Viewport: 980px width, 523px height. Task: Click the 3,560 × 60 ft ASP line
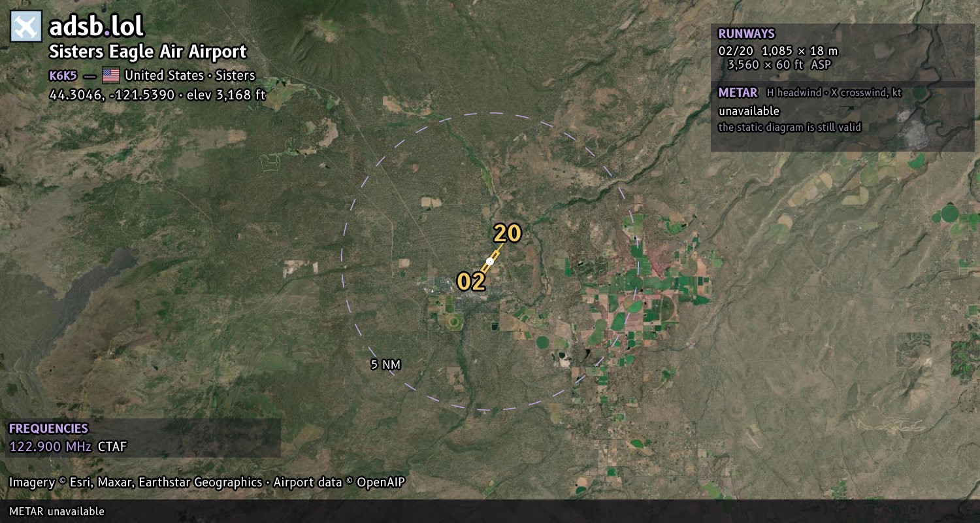[x=779, y=65]
